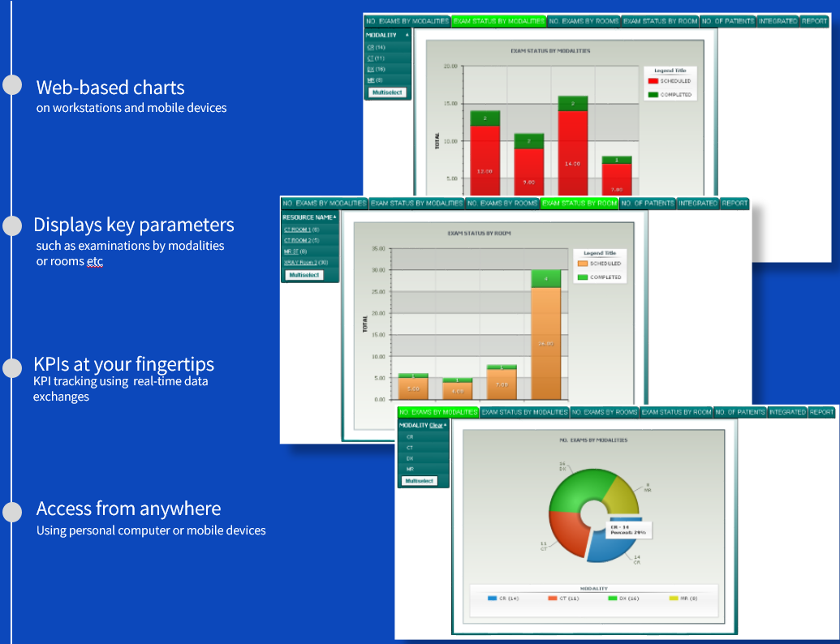Select green 'No. Exams by Modalities' tab in bottom panel
The height and width of the screenshot is (644, 840).
438,412
